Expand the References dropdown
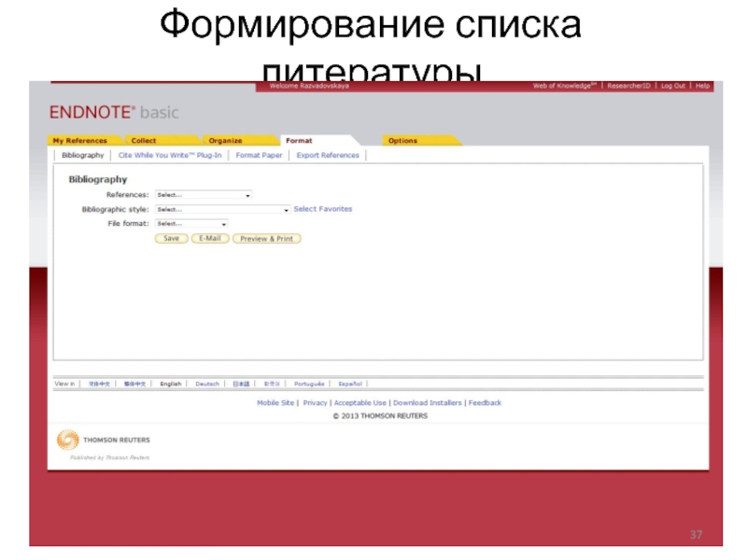 point(204,195)
